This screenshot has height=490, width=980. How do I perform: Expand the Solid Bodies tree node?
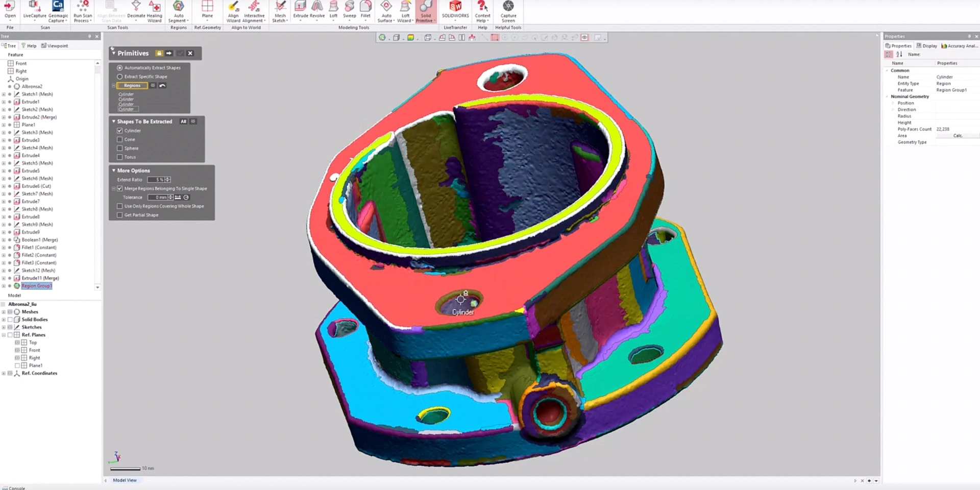click(4, 320)
